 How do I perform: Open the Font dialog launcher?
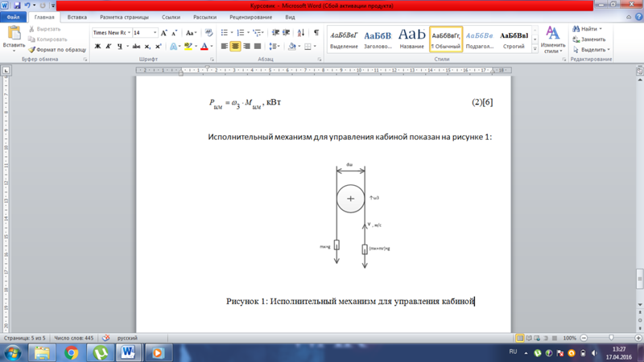[213, 60]
